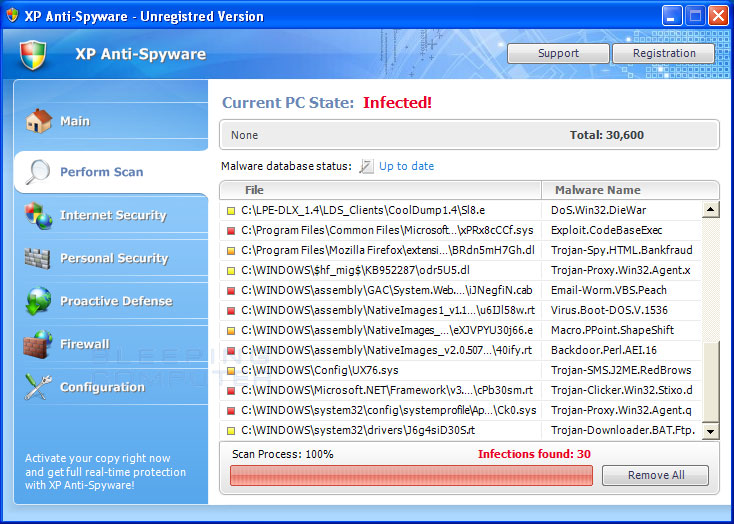Image resolution: width=734 pixels, height=524 pixels.
Task: Select the Trojan-SMS.J2ME.RedBrows entry
Action: tap(621, 371)
